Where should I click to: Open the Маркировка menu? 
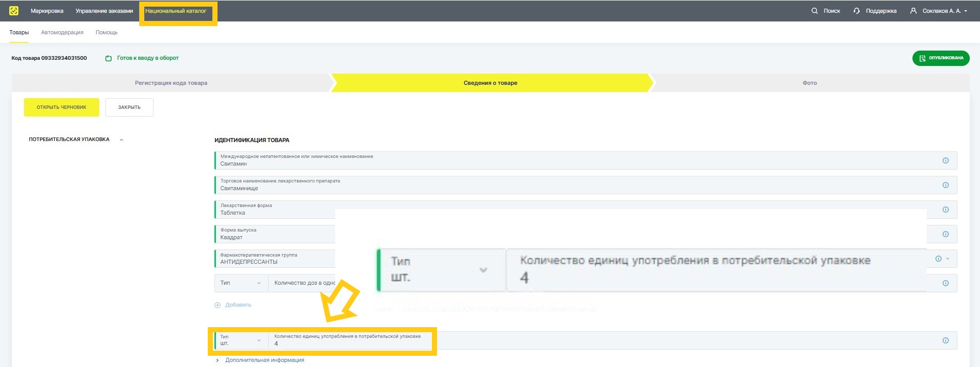(x=47, y=11)
